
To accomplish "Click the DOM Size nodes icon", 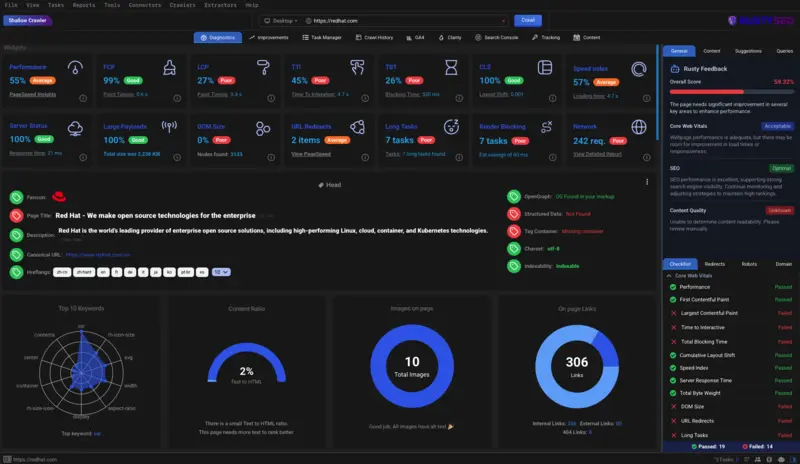I will 263,129.
